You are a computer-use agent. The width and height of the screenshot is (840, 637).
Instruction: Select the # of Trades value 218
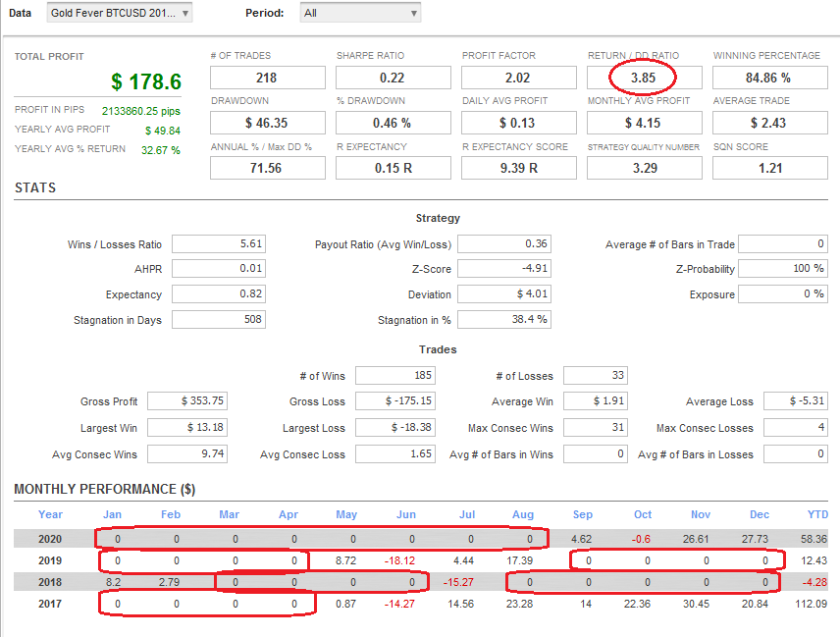pyautogui.click(x=267, y=78)
